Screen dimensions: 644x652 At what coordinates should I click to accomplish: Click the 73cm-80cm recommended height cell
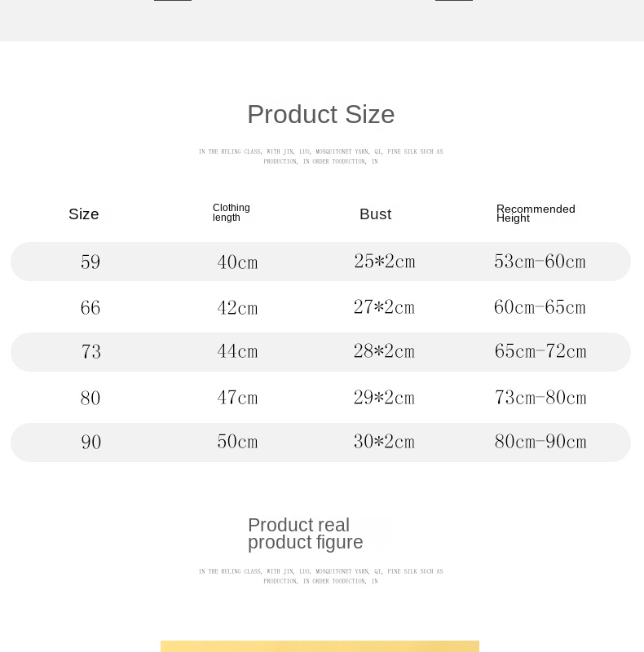pos(540,398)
